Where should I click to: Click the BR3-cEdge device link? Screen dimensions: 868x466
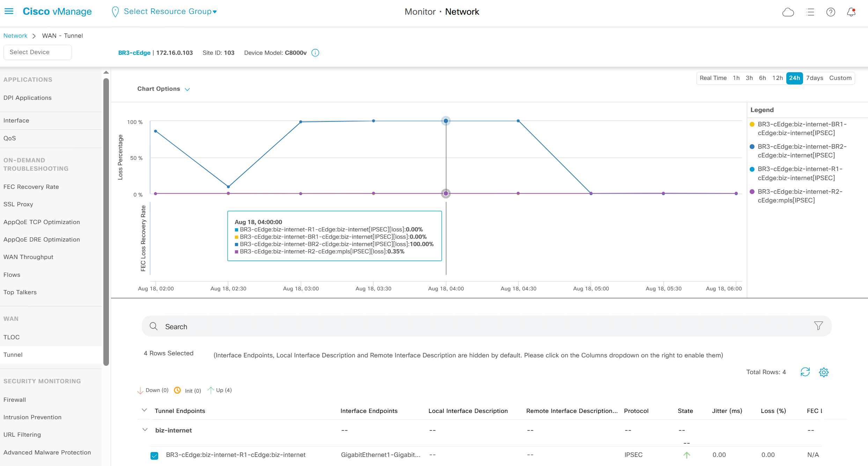(134, 53)
